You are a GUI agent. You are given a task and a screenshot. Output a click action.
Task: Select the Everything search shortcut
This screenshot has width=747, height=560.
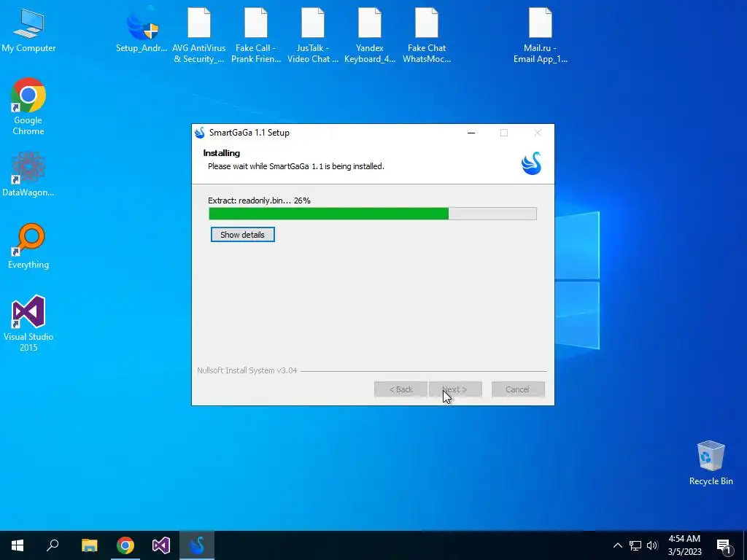(x=28, y=246)
